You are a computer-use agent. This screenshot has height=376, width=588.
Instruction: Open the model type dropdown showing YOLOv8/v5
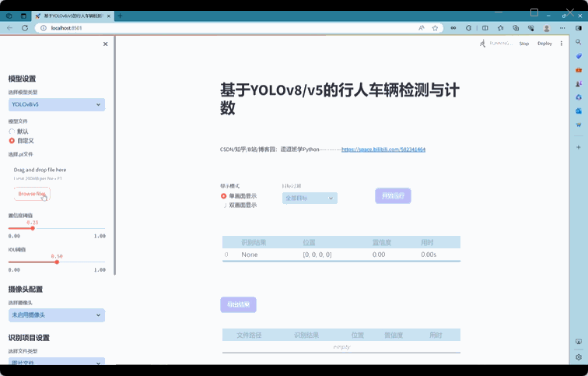click(57, 104)
